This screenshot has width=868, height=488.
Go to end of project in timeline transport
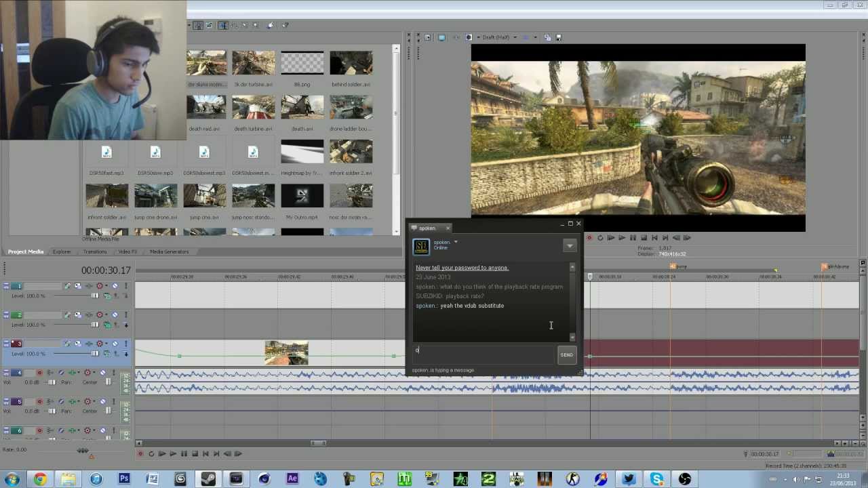pos(216,453)
